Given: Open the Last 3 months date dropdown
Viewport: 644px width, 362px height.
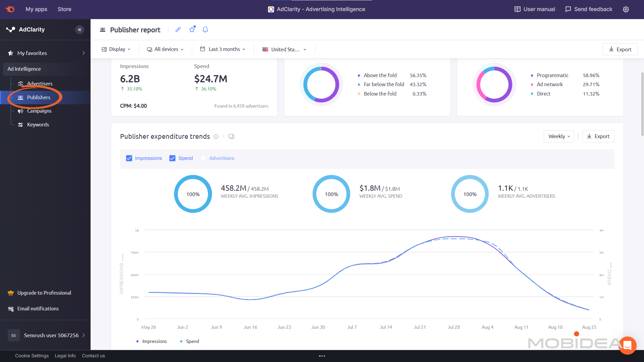Looking at the screenshot, I should (x=222, y=49).
